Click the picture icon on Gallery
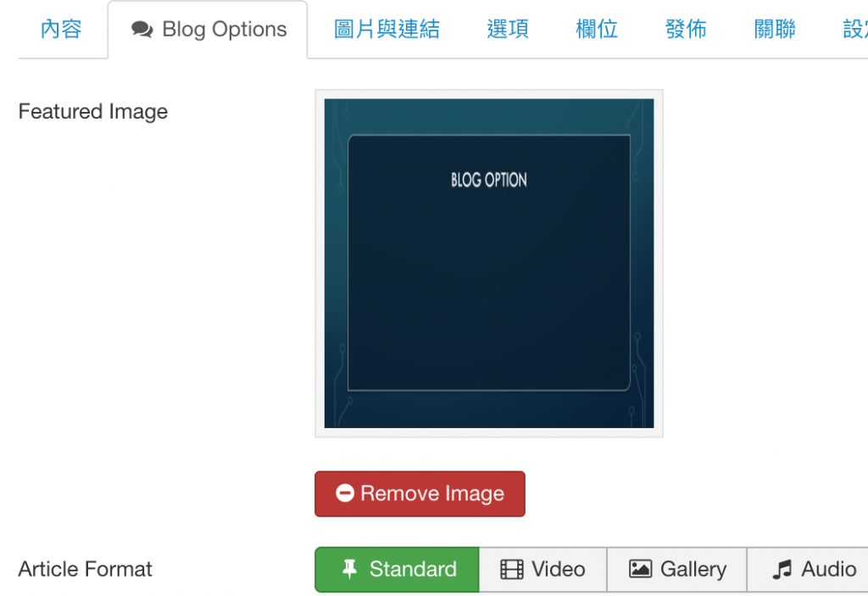868x596 pixels. point(640,569)
